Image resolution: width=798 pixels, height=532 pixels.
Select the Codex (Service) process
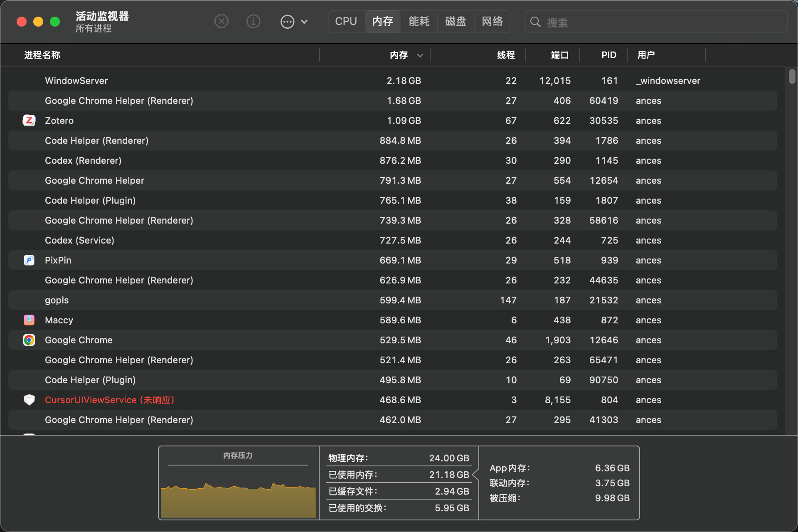(393, 240)
